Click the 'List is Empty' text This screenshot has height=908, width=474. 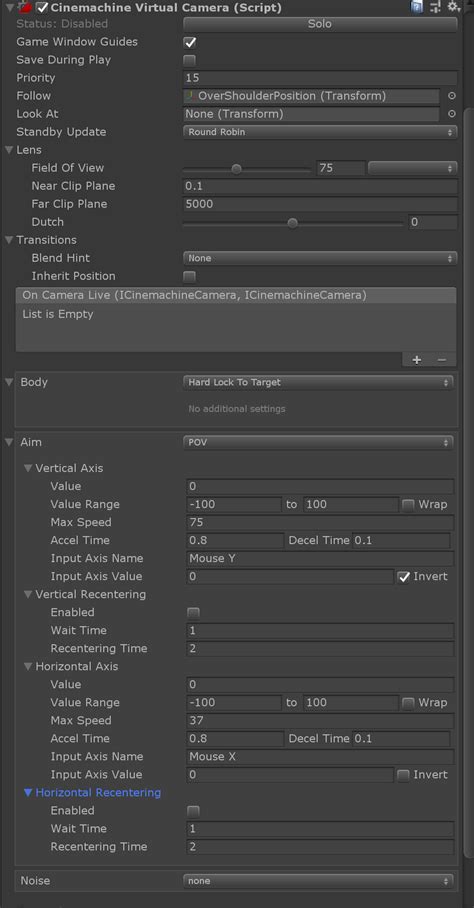tap(58, 314)
